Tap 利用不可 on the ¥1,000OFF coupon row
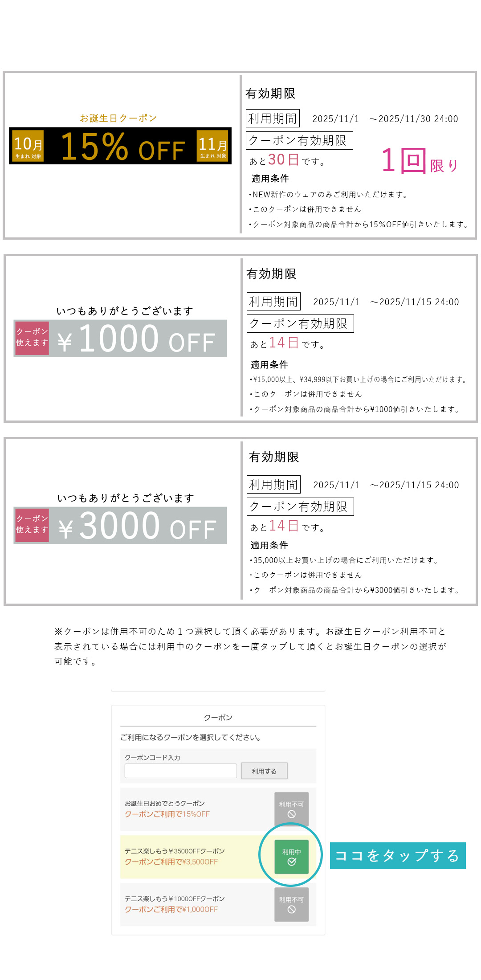 (x=291, y=904)
